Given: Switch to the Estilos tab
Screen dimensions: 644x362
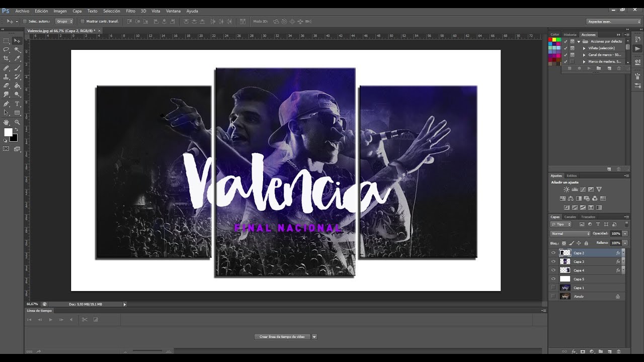Looking at the screenshot, I should pos(572,176).
